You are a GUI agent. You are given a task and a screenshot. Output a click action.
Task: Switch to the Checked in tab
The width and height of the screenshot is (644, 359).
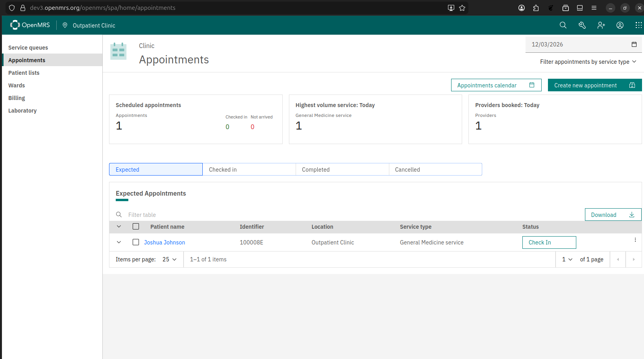249,170
